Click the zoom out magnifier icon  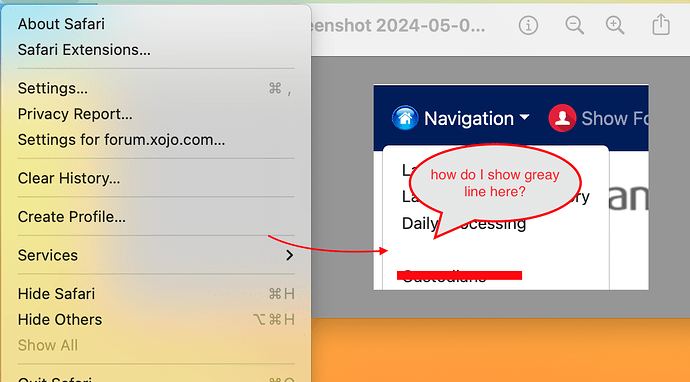574,25
